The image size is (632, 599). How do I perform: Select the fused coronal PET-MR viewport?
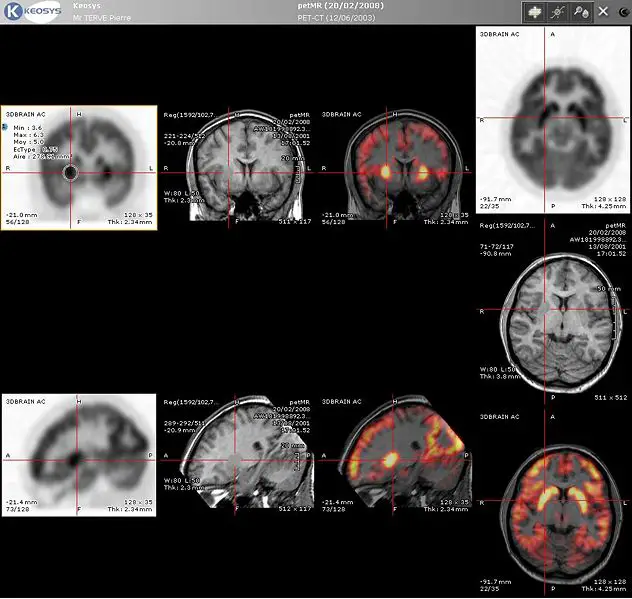(395, 168)
